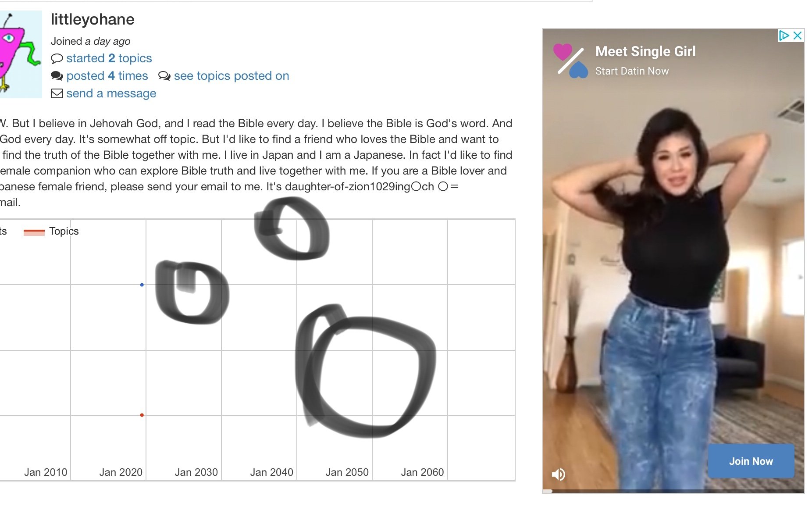Click the comments icon before see topics posted on

(x=164, y=76)
